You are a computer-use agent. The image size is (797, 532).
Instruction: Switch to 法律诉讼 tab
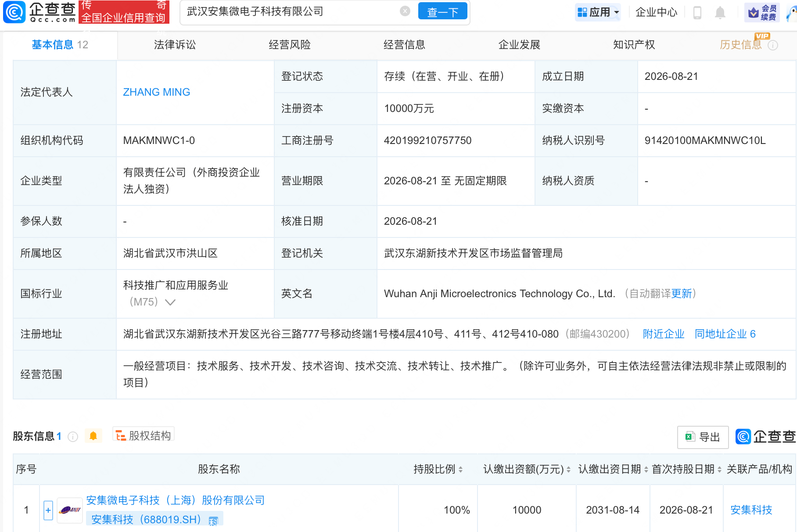pos(175,45)
